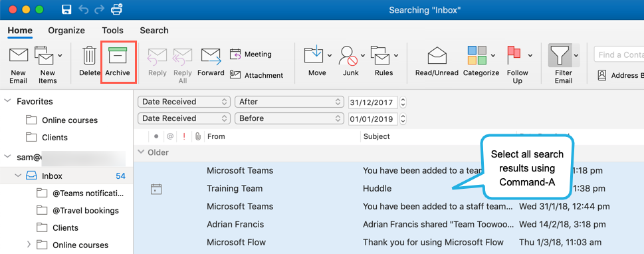Sort by the mention @ column
This screenshot has height=254, width=644.
(170, 136)
